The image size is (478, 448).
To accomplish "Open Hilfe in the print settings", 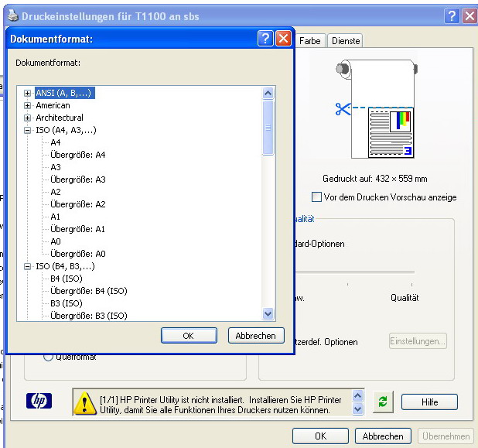I will pos(429,402).
